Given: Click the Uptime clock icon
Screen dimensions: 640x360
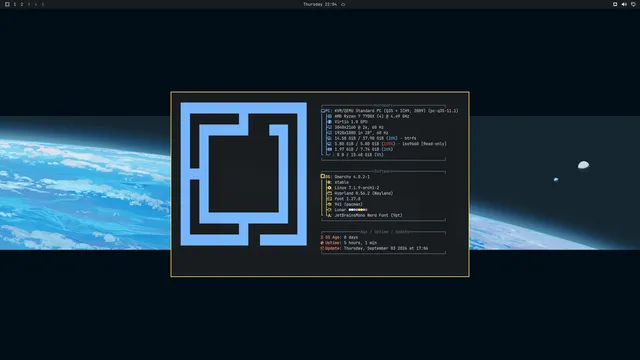Looking at the screenshot, I should [322, 243].
